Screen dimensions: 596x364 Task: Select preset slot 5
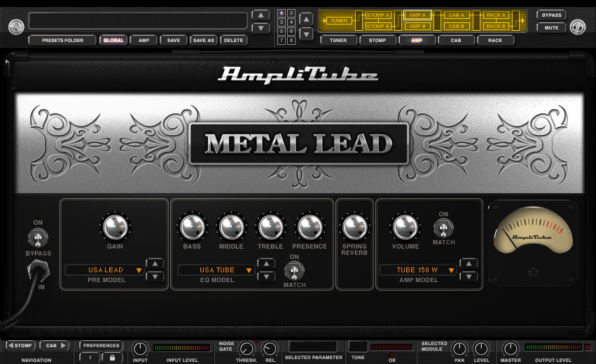click(282, 31)
